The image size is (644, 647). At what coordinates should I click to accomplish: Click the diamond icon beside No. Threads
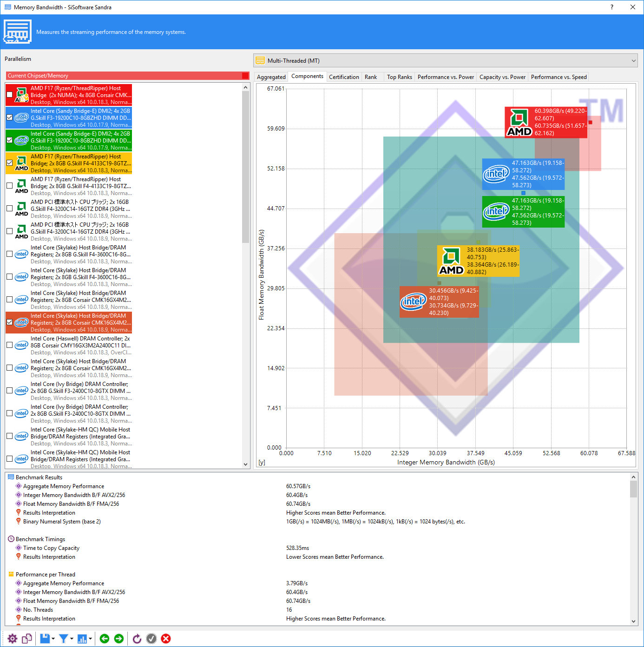pos(19,610)
